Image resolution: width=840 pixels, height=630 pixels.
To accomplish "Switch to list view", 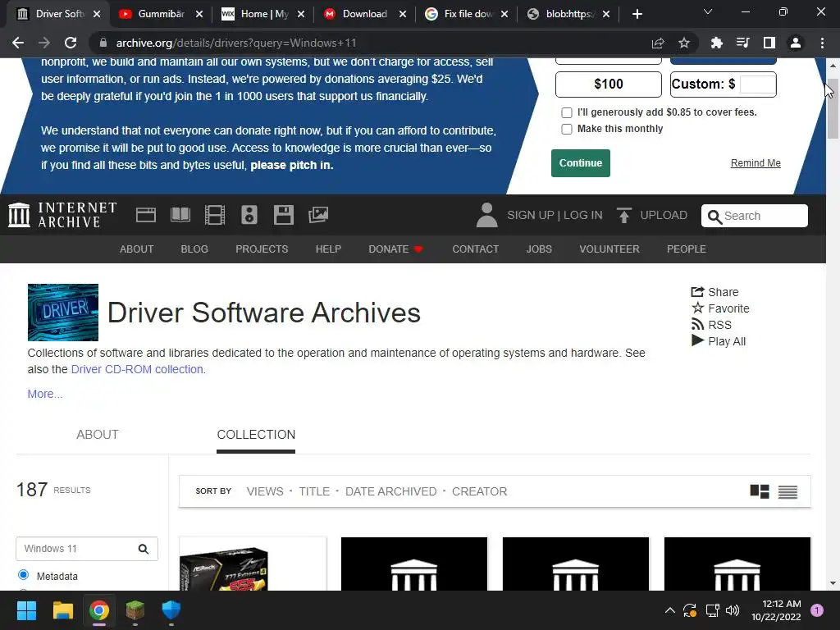I will click(787, 491).
